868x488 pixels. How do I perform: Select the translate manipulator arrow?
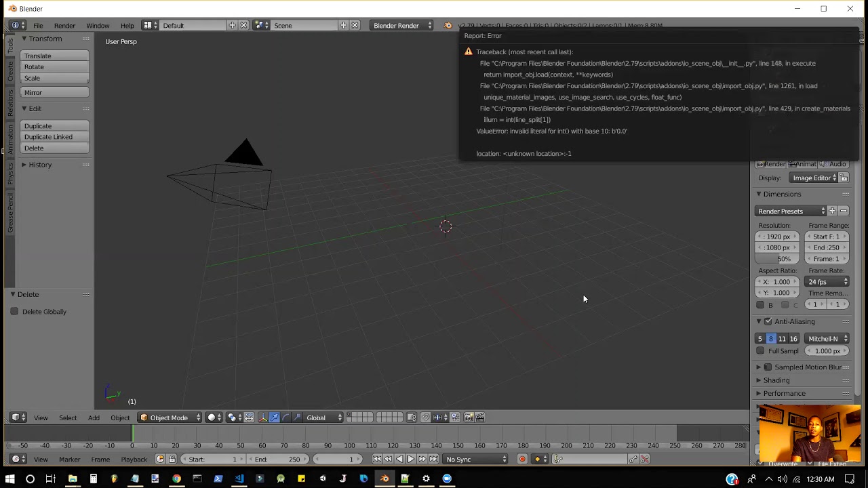coord(275,418)
